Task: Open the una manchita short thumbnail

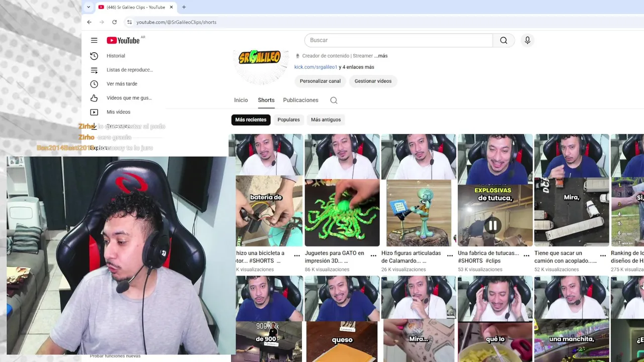Action: coord(572,319)
